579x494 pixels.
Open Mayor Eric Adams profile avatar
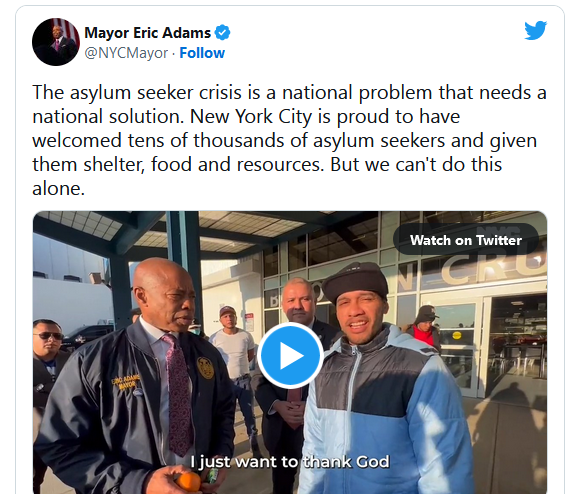pos(56,42)
